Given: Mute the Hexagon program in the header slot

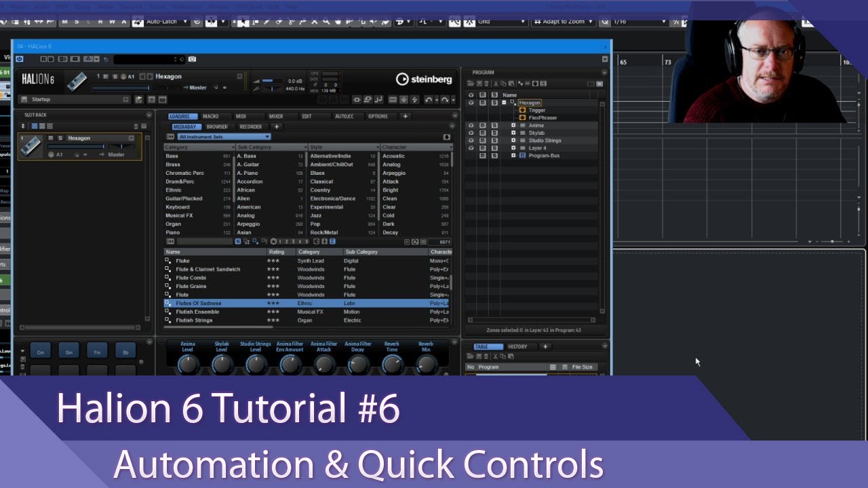Looking at the screenshot, I should [x=105, y=77].
